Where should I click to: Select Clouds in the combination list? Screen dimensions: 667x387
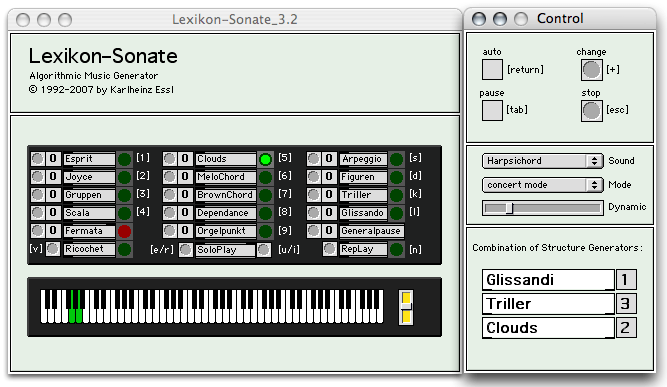point(548,328)
